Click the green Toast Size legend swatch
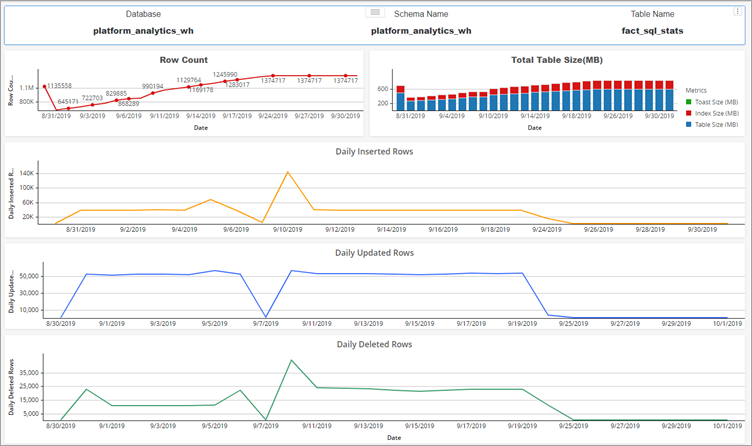Screen dimensions: 752x446 688,102
